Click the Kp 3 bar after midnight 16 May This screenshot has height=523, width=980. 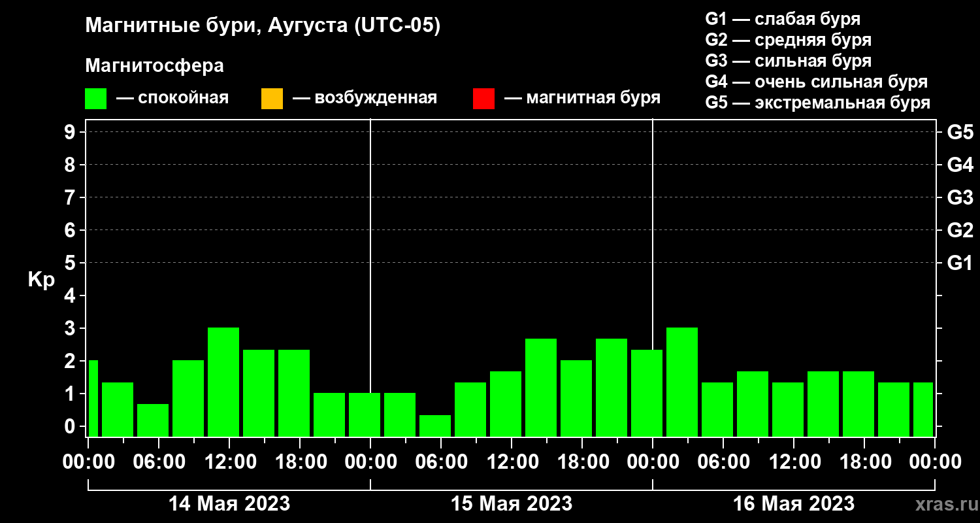[682, 382]
